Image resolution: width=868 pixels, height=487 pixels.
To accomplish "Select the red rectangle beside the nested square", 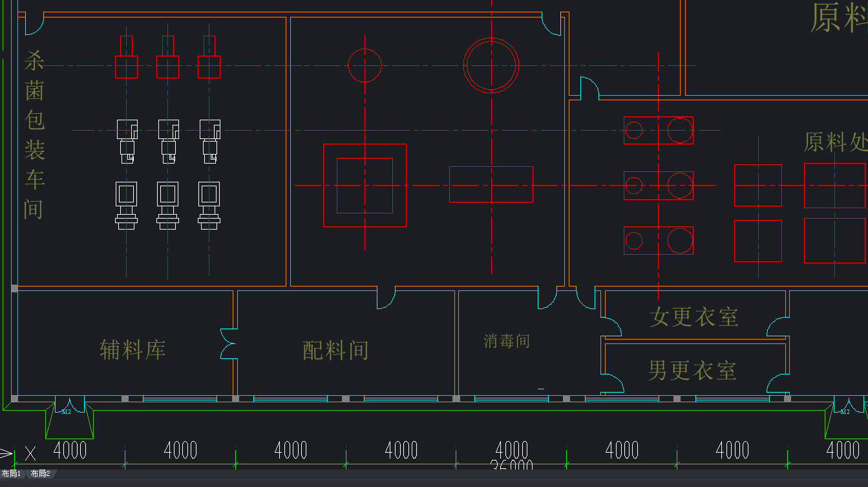I will 491,184.
